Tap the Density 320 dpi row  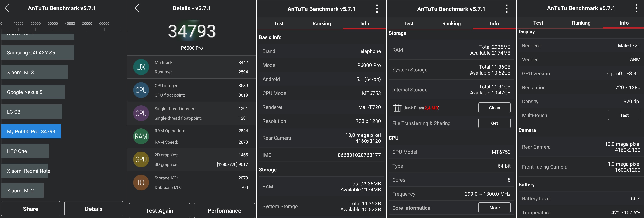(581, 101)
